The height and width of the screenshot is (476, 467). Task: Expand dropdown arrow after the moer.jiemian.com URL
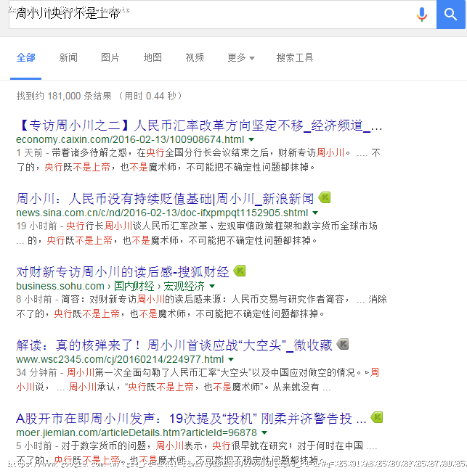264,432
